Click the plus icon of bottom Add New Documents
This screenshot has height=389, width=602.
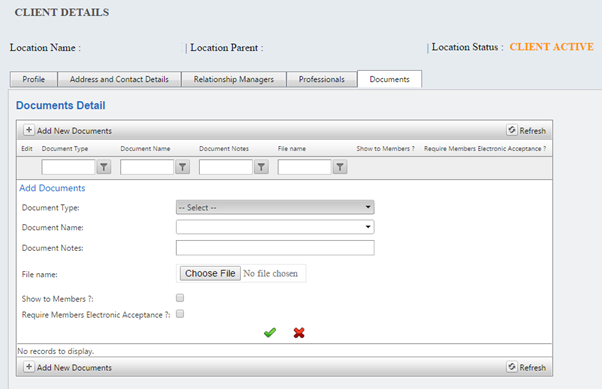(x=29, y=367)
